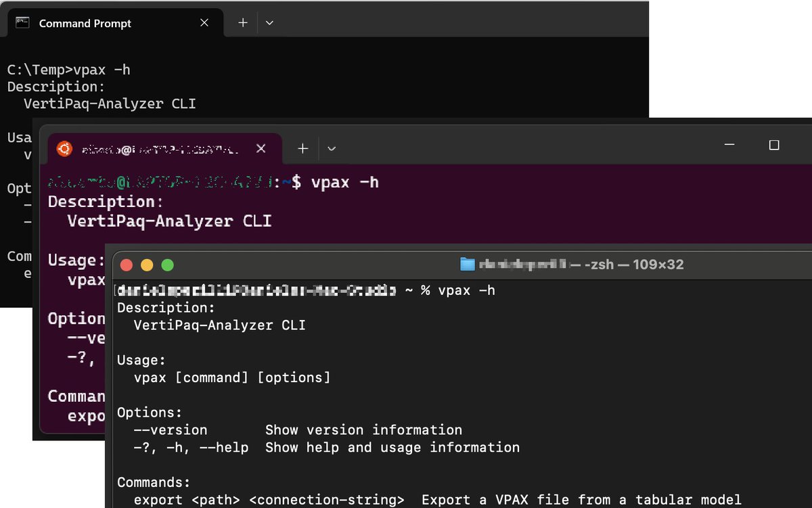This screenshot has width=812, height=508.
Task: Select the Command Prompt tab
Action: [115, 23]
